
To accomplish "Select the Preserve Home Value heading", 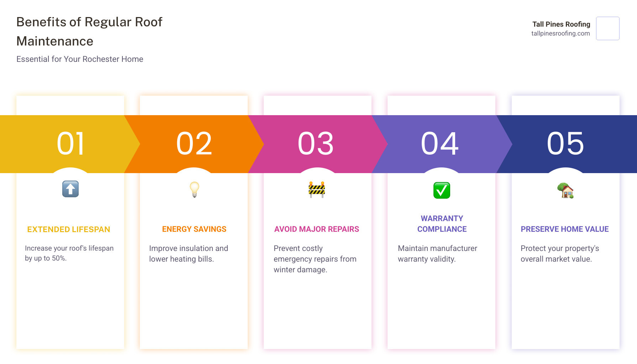I will click(565, 229).
